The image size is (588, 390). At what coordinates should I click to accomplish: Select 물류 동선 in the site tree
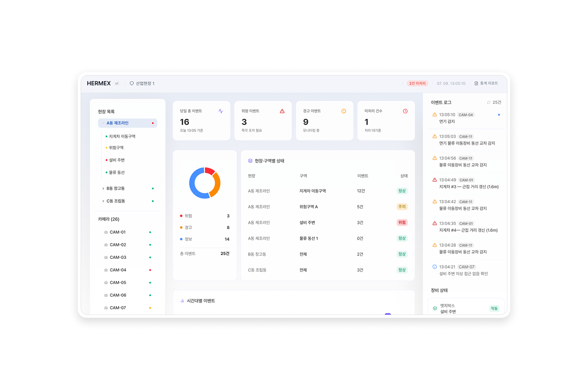(117, 173)
